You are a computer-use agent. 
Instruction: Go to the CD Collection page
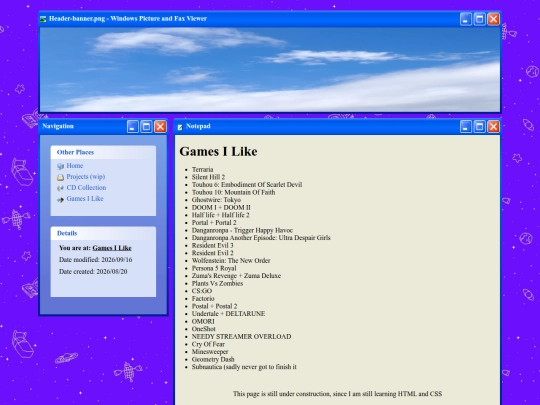click(86, 188)
